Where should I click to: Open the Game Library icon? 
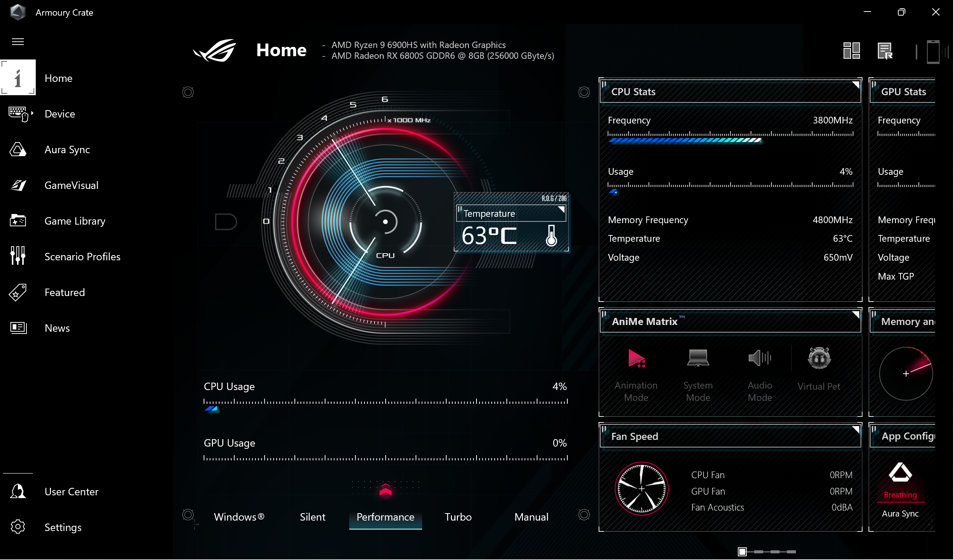pos(18,221)
